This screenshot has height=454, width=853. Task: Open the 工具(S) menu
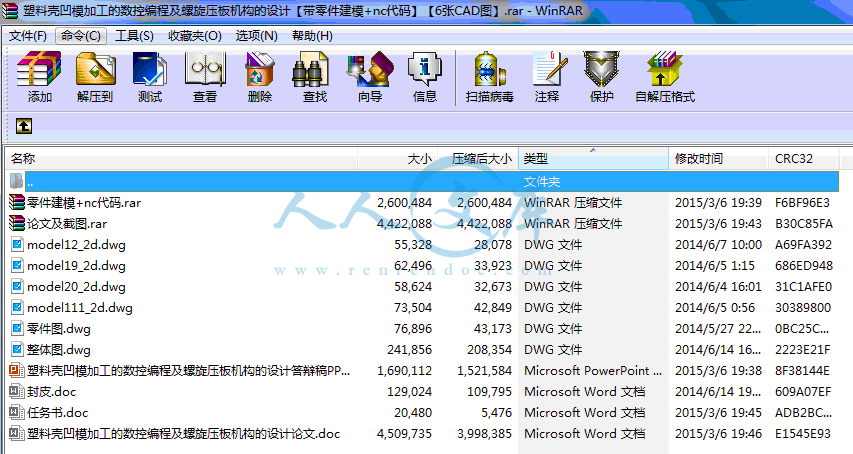(134, 36)
